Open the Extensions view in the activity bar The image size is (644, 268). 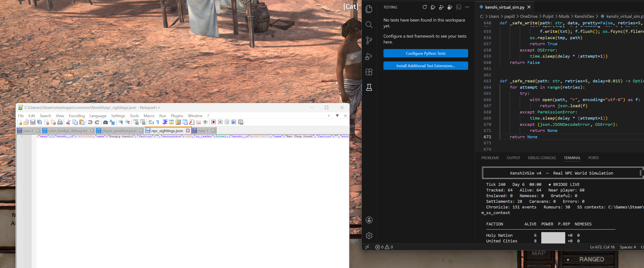[369, 72]
